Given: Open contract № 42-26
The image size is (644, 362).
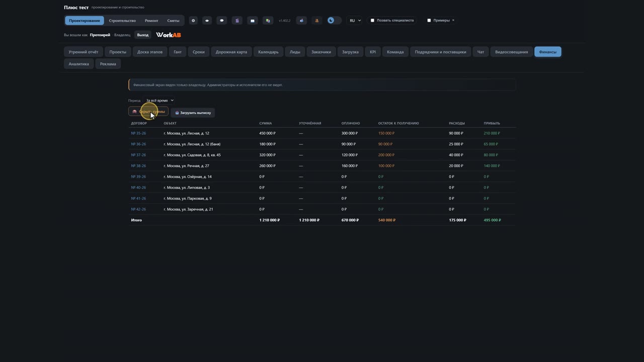Looking at the screenshot, I should (x=138, y=209).
